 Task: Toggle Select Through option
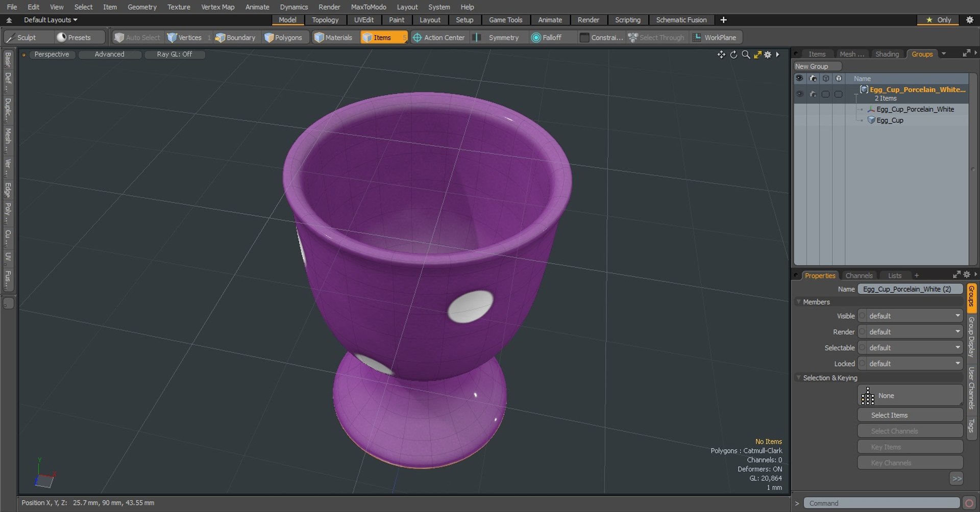tap(656, 37)
